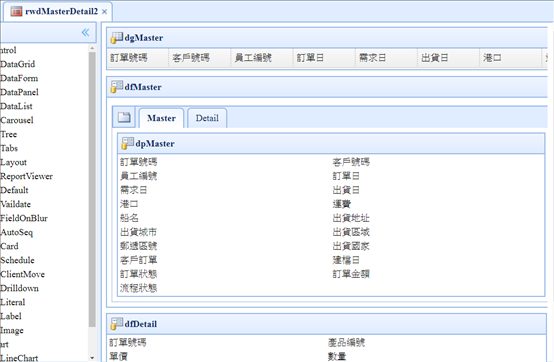This screenshot has height=362, width=554.
Task: Select ReportViewer in the toolbox
Action: click(x=26, y=176)
